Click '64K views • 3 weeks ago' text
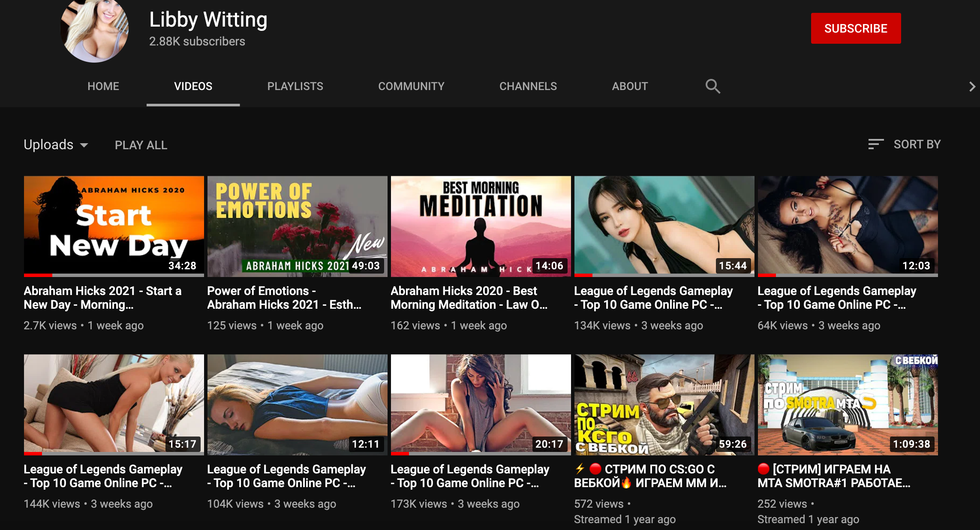 pyautogui.click(x=819, y=325)
